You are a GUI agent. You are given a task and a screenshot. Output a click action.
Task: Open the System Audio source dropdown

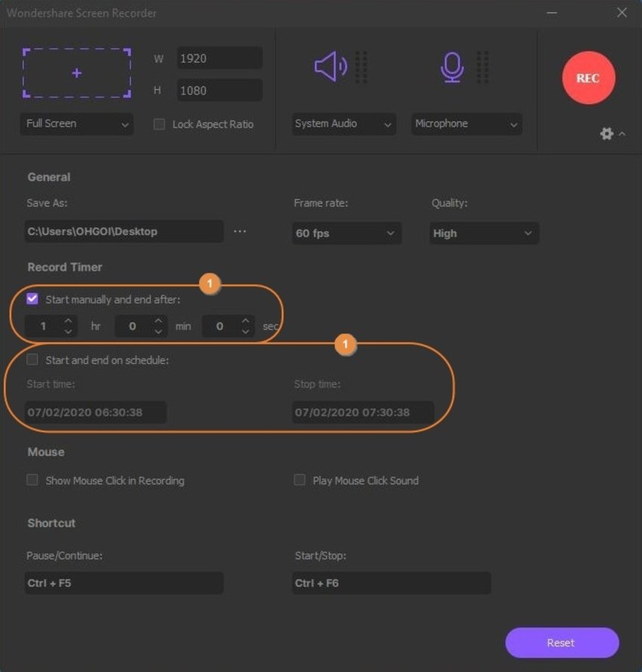(x=344, y=125)
